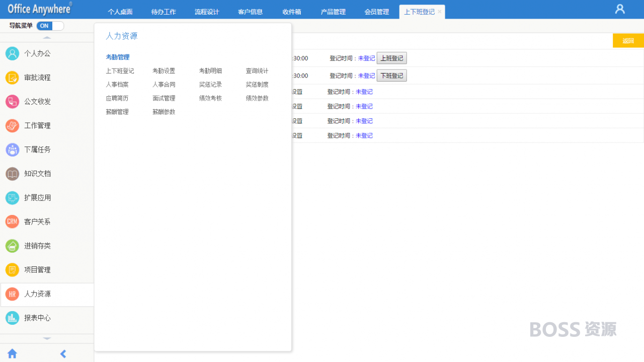Open 薪酬管理 menu link
644x362 pixels.
coord(117,112)
